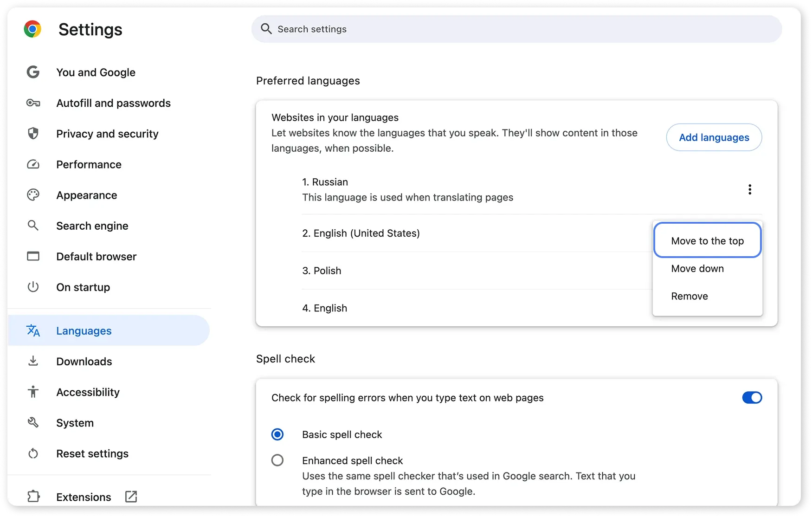
Task: Open the three-dot menu for Russian
Action: point(749,189)
